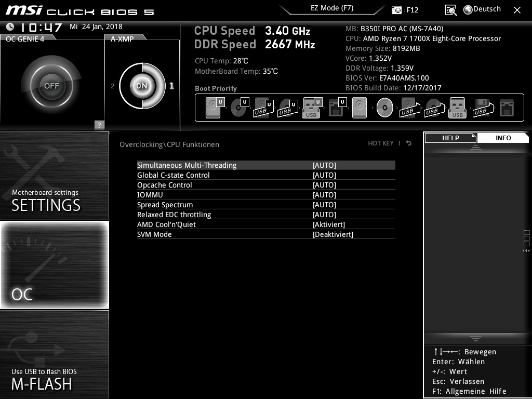The width and height of the screenshot is (532, 399).
Task: Open the BIOS search magnifier icon
Action: (450, 10)
